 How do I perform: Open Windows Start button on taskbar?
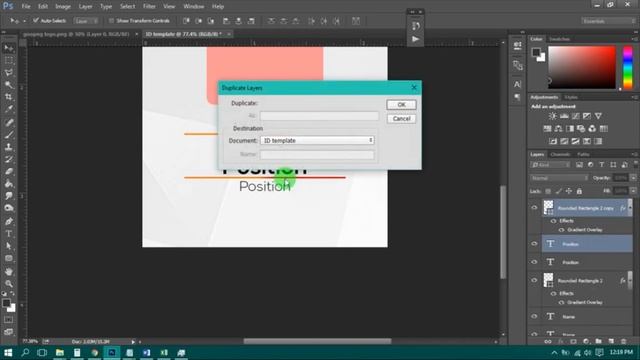point(8,353)
